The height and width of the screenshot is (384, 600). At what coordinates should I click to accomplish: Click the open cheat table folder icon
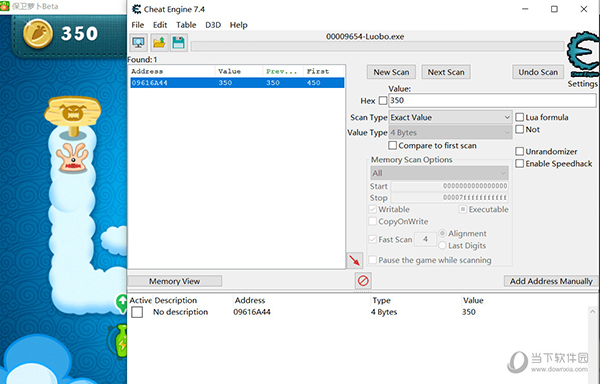(159, 42)
